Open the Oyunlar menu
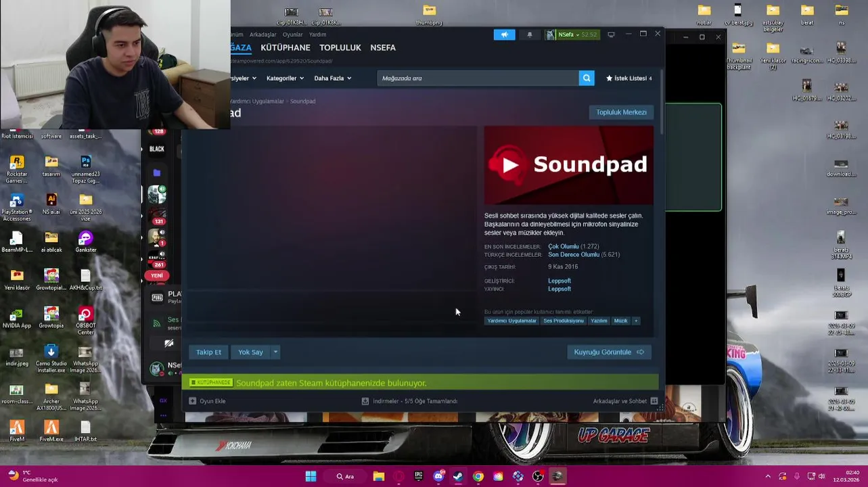Screen dimensions: 868x487 coord(293,34)
